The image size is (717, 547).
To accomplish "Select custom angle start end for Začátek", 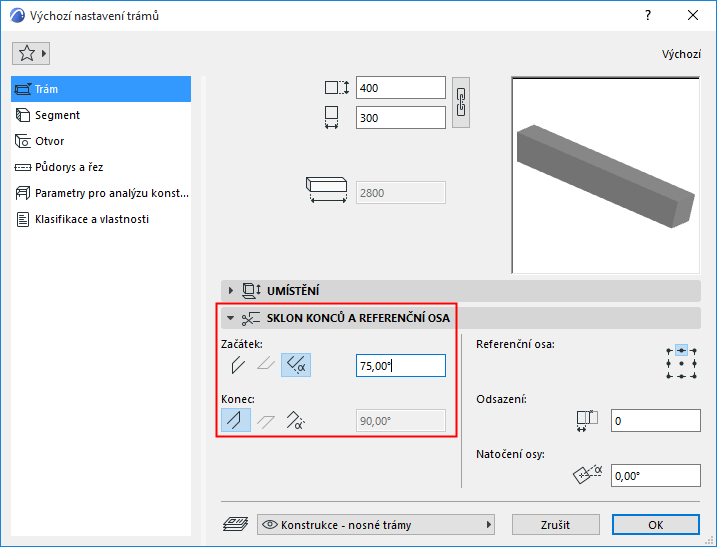I will [x=296, y=365].
